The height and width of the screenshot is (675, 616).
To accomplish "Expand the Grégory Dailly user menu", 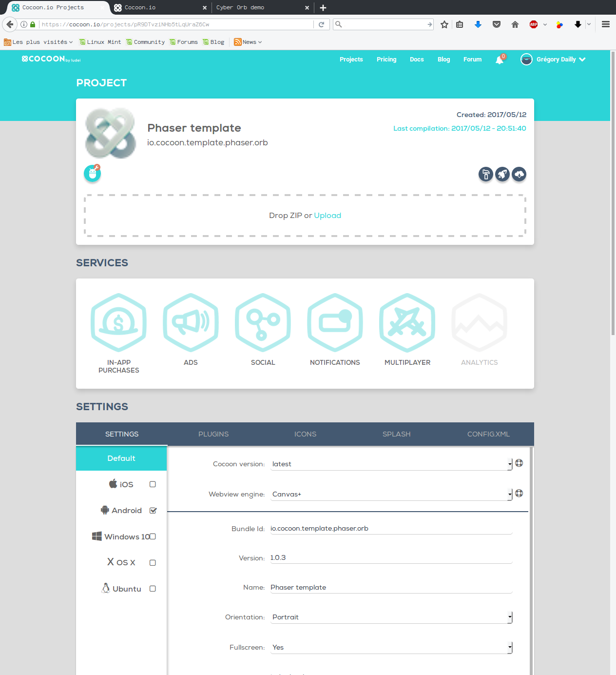I will (x=553, y=60).
